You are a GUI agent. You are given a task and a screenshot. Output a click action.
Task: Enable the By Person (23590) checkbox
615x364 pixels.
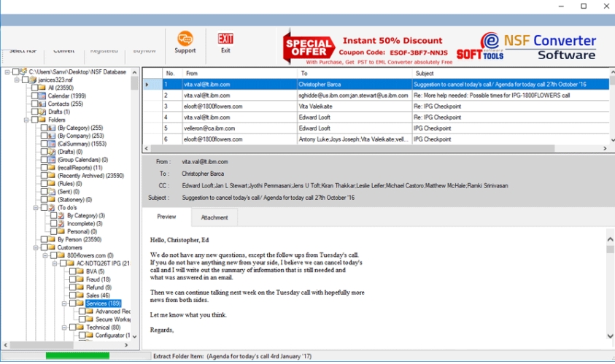[x=44, y=239]
